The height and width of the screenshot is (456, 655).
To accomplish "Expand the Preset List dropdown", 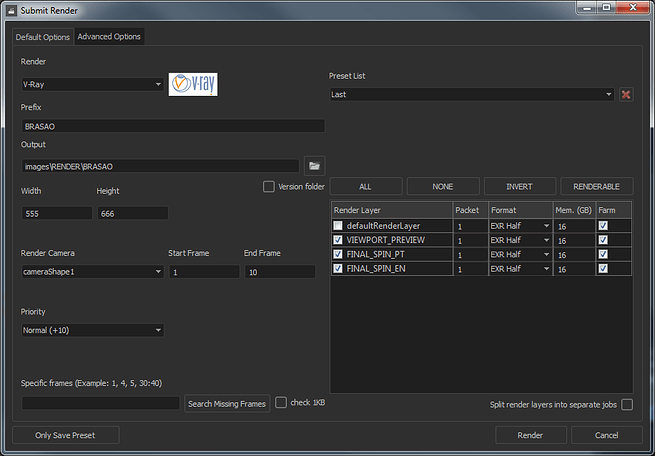I will pyautogui.click(x=472, y=95).
